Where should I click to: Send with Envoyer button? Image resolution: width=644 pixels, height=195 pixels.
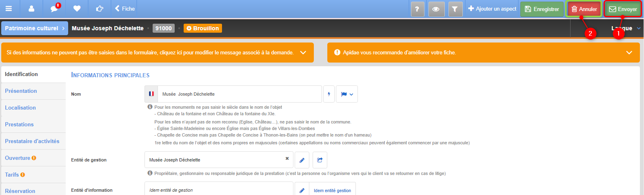(623, 9)
